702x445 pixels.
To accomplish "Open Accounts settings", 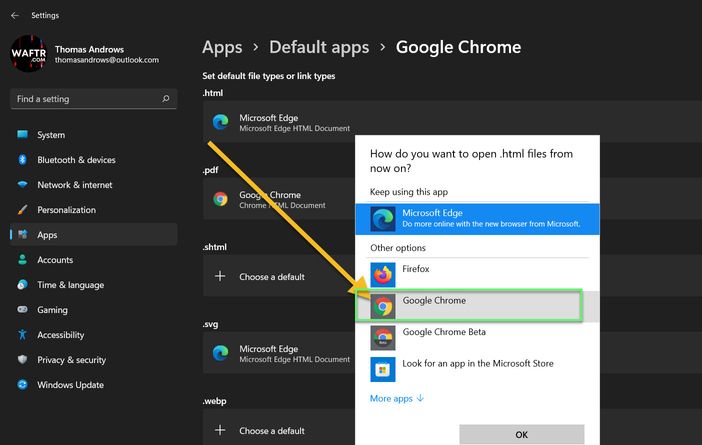I will tap(94, 260).
